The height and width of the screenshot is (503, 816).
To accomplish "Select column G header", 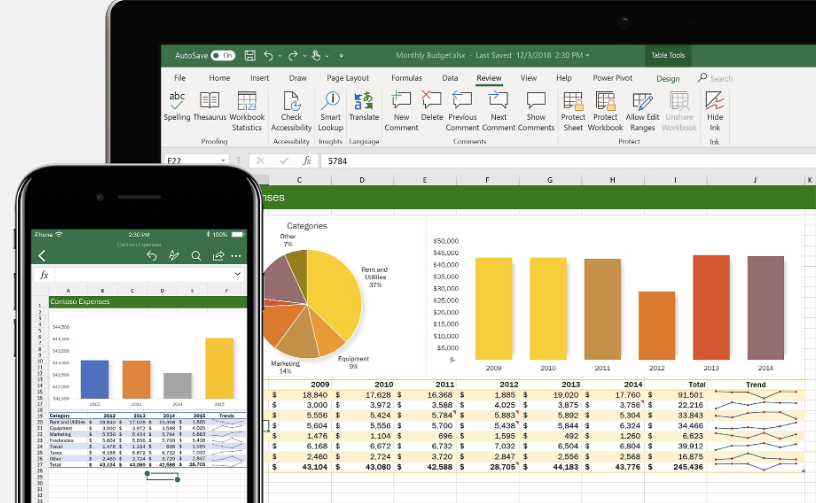I will 550,180.
